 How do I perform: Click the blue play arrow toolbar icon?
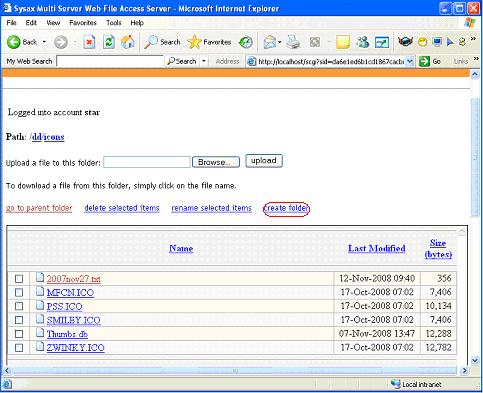coord(450,42)
